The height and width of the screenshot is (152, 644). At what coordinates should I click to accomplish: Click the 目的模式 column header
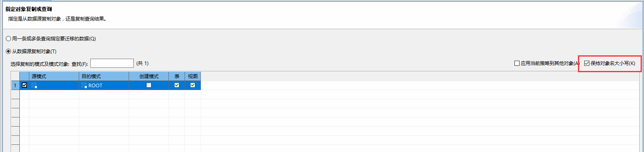pos(104,76)
